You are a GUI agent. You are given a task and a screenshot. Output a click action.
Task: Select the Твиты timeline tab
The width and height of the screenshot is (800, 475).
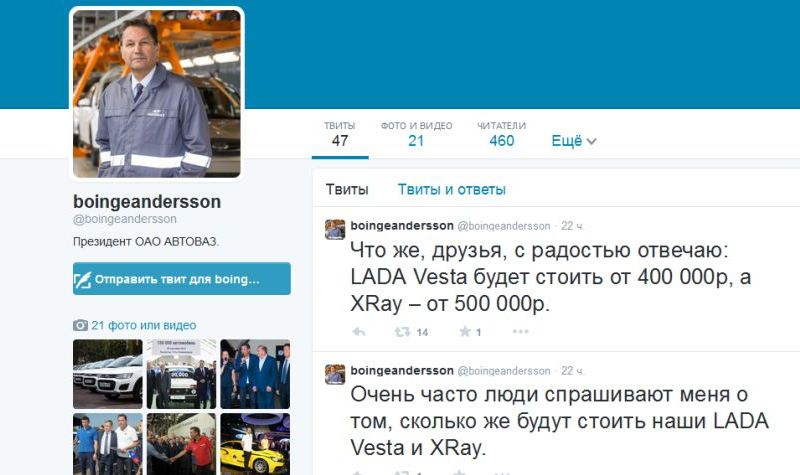coord(347,189)
